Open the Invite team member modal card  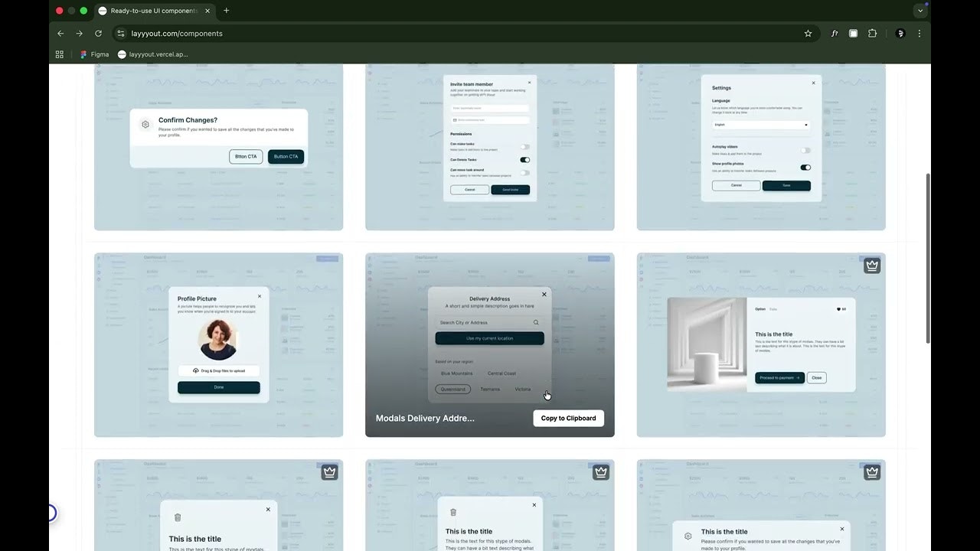click(x=490, y=147)
